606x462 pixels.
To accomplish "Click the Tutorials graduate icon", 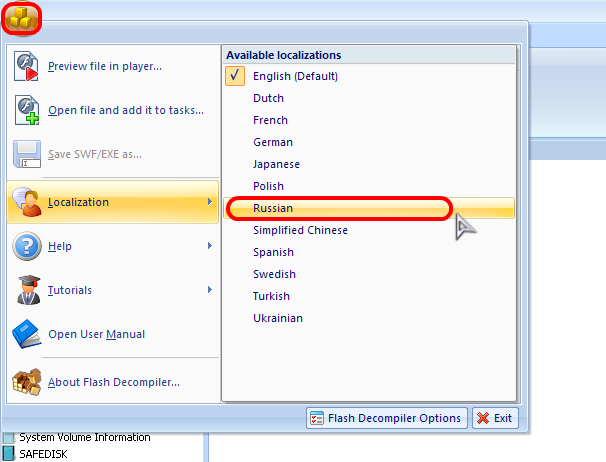I will [x=29, y=290].
